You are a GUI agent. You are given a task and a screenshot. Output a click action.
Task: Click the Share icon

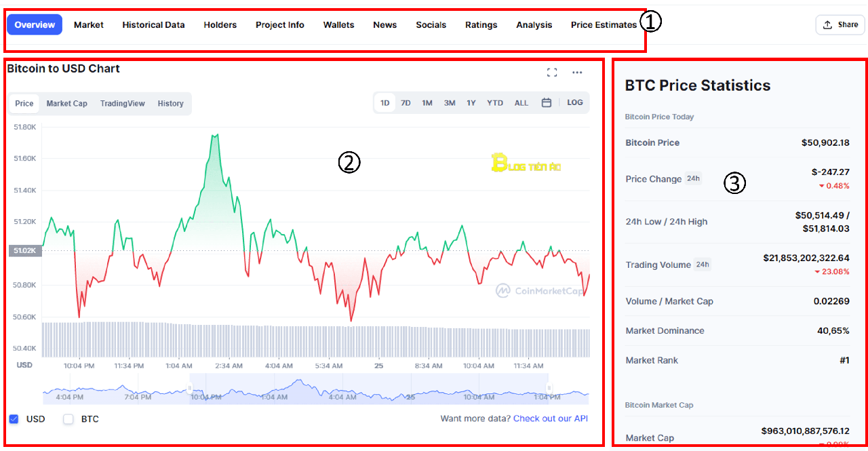tap(840, 24)
